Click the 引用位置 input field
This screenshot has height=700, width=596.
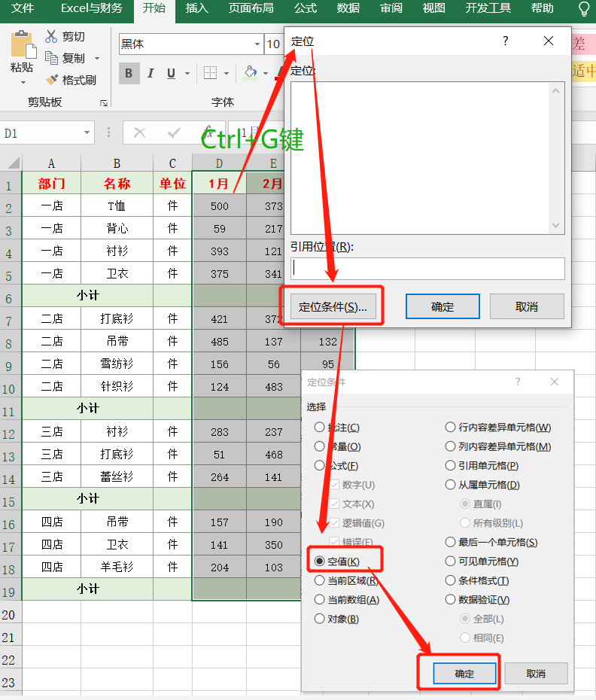(x=427, y=268)
